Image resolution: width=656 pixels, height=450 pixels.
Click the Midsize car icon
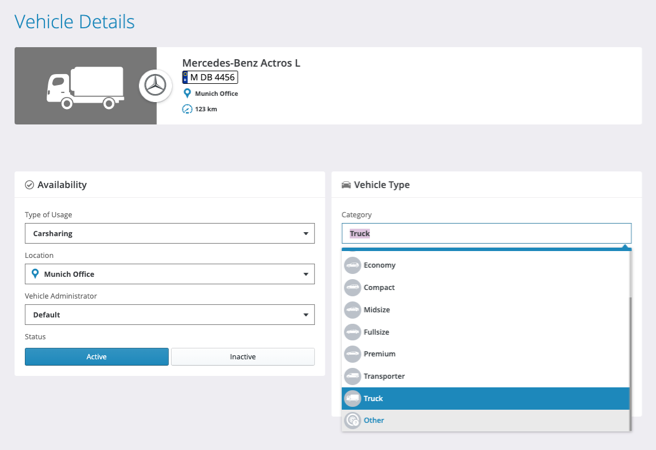[x=352, y=309]
